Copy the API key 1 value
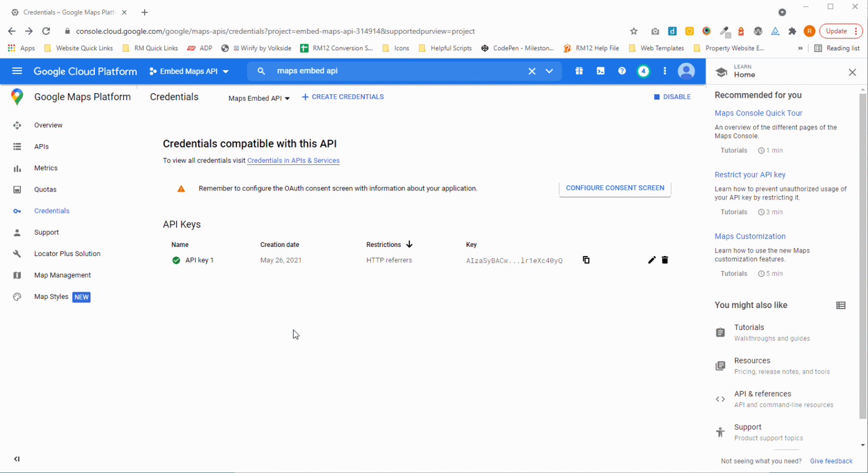 coord(586,260)
